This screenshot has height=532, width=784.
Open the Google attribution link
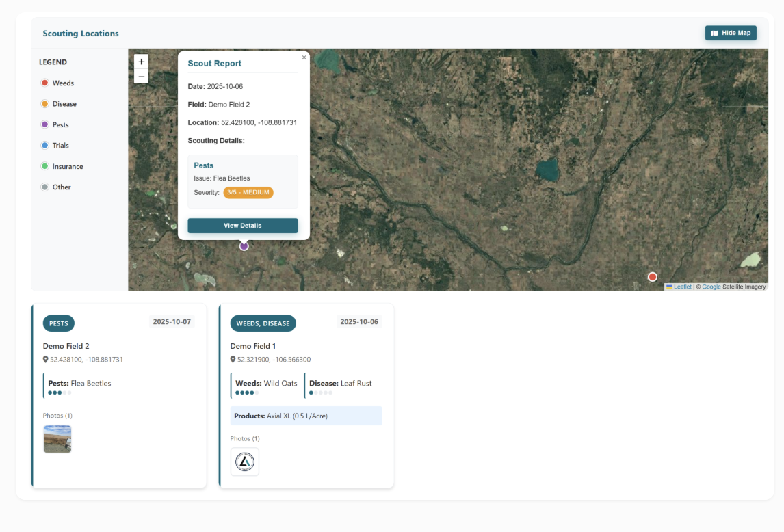coord(710,287)
